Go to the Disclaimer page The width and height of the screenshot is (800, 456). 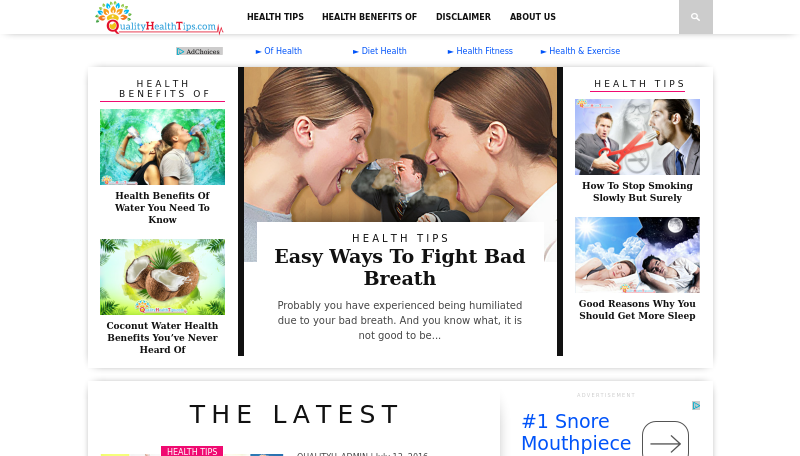[x=463, y=17]
